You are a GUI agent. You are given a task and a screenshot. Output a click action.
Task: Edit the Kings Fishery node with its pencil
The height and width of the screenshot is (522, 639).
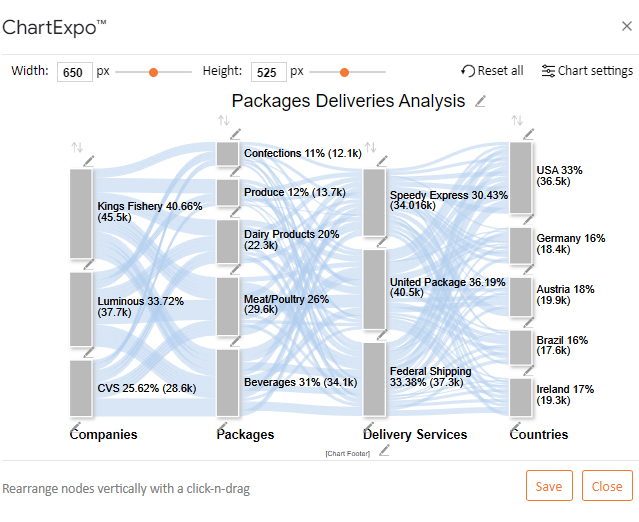89,161
